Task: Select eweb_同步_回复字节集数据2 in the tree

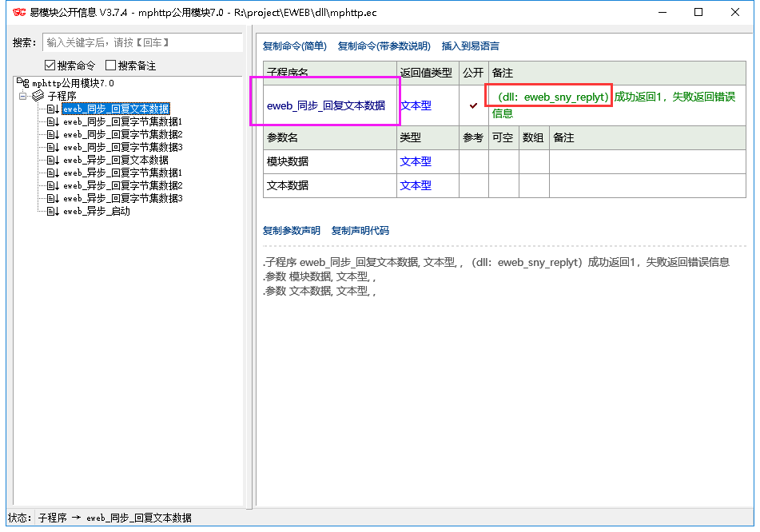Action: coord(122,134)
